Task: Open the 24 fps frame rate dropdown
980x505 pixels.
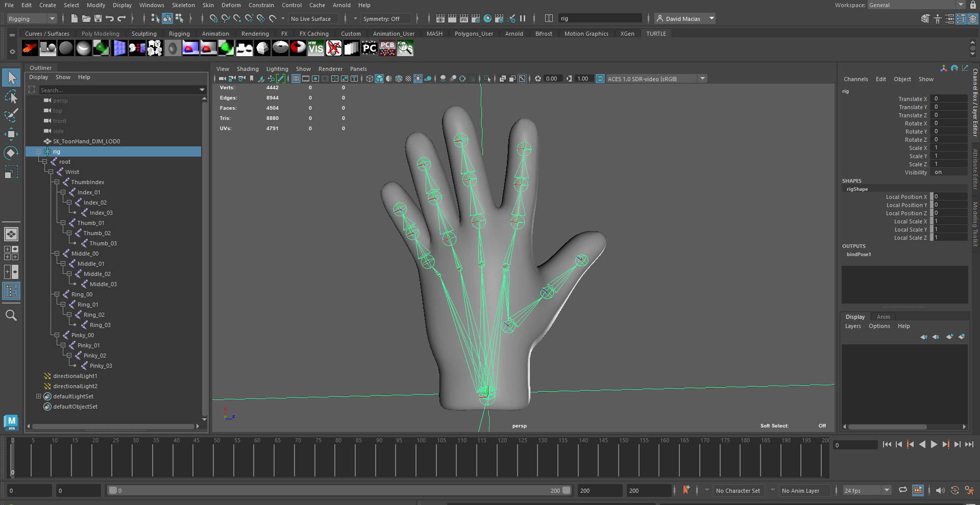Action: pyautogui.click(x=887, y=490)
